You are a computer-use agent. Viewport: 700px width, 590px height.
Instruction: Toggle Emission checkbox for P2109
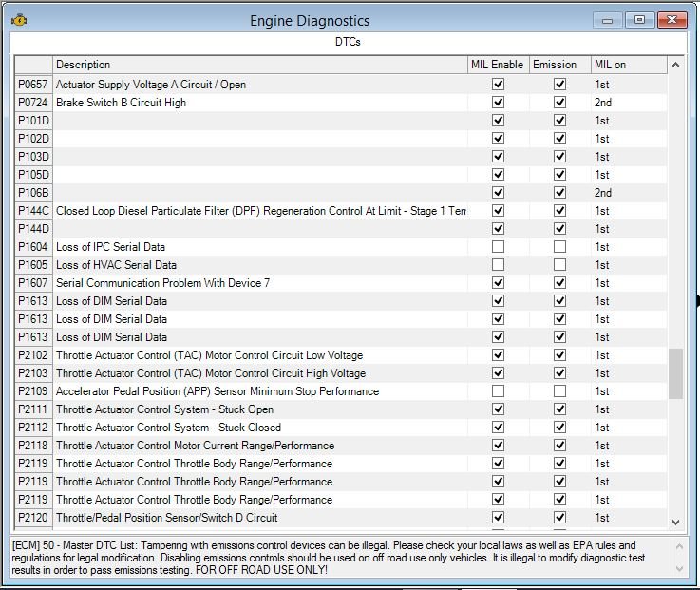[559, 391]
